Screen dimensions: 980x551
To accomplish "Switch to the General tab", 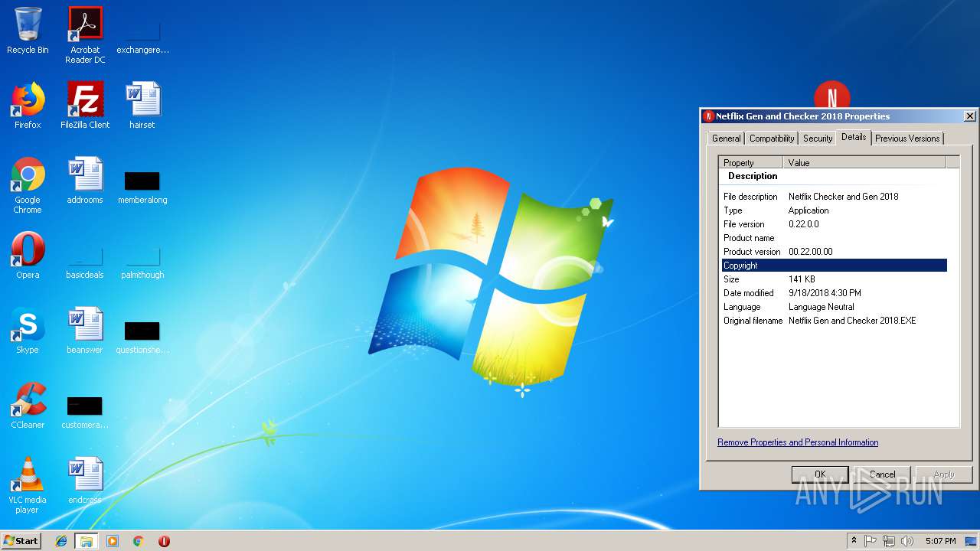I will coord(726,139).
